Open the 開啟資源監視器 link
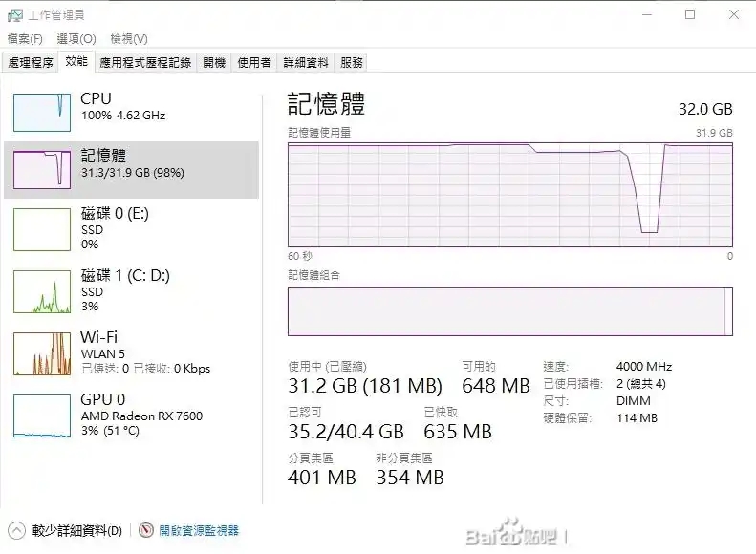Image resolution: width=756 pixels, height=554 pixels. [x=199, y=530]
